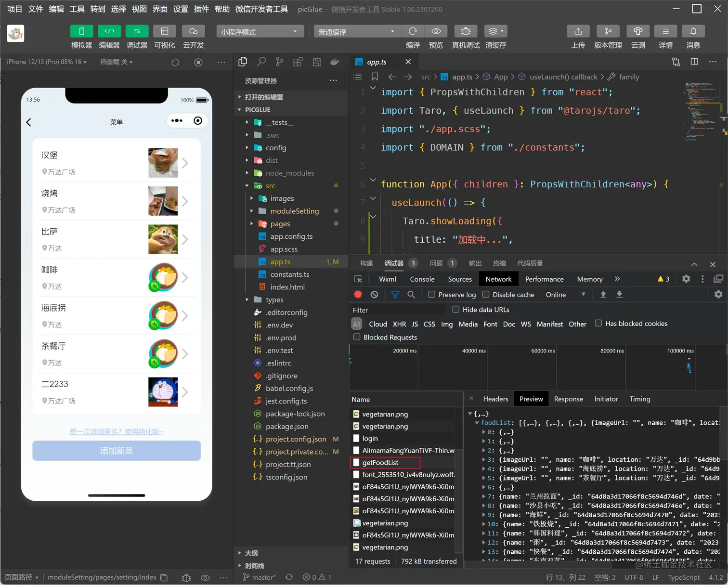Open the Performance tab
728x585 pixels.
pos(544,279)
